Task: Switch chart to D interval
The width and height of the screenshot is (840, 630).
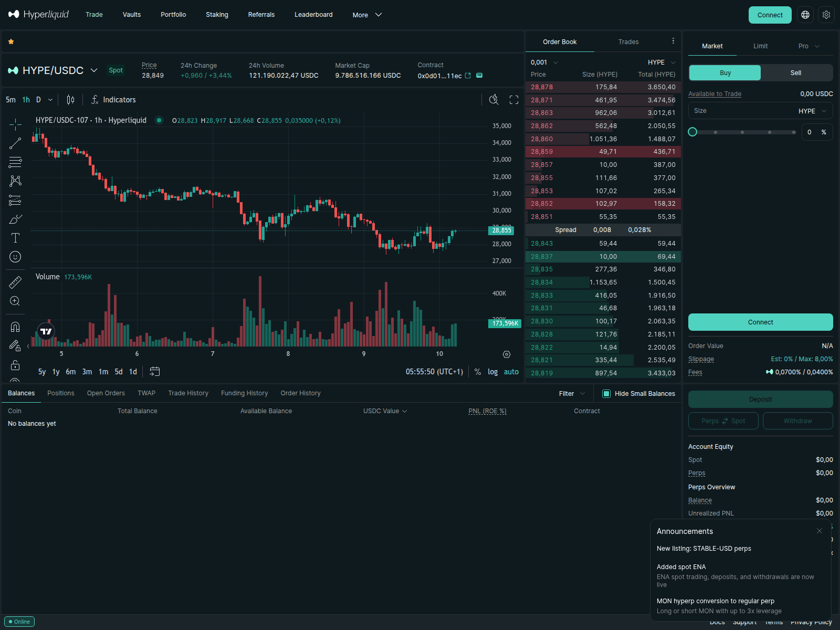Action: coord(38,100)
